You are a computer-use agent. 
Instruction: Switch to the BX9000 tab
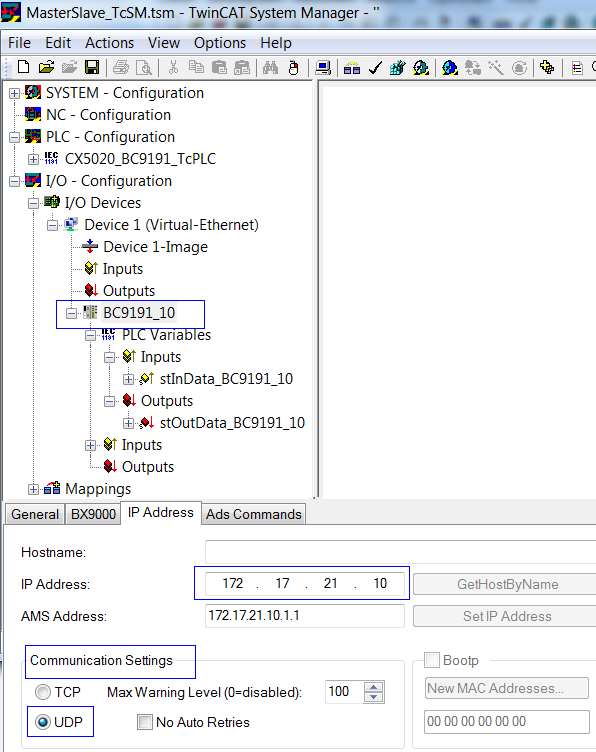click(x=93, y=514)
